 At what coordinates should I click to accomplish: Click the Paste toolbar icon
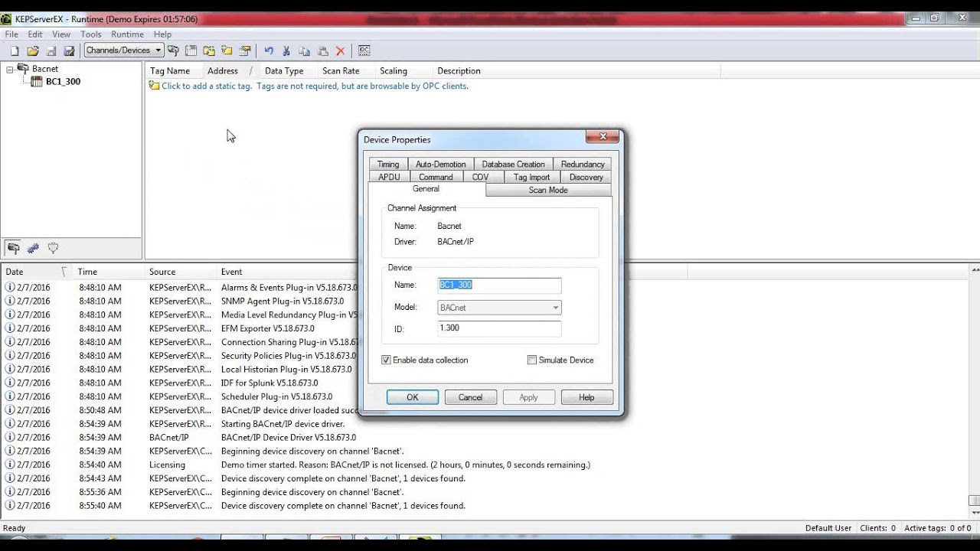coord(322,51)
